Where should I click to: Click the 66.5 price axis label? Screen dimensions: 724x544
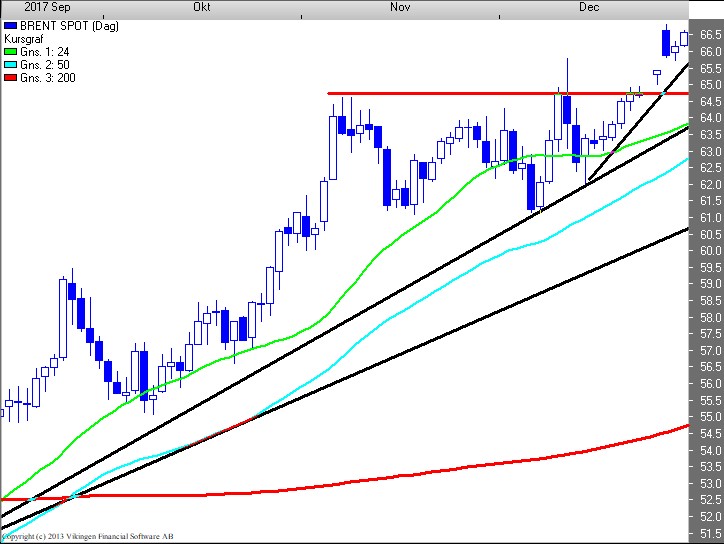(x=710, y=35)
